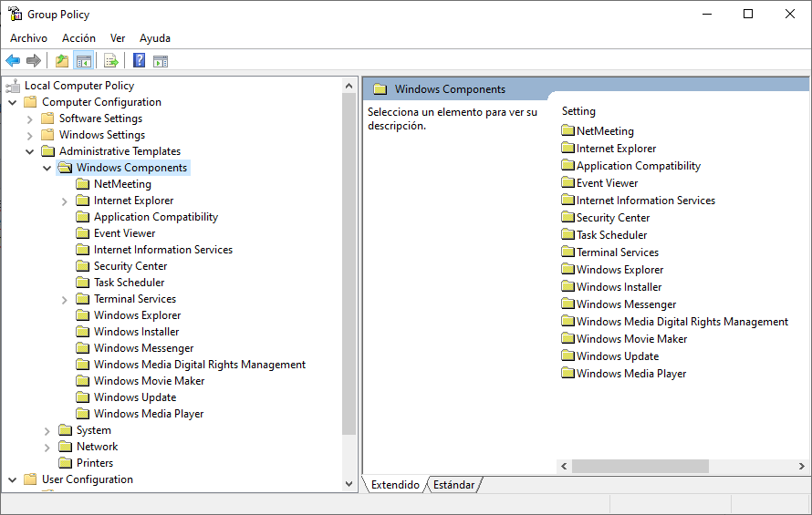The height and width of the screenshot is (515, 812).
Task: Open the Acción menu
Action: click(78, 38)
